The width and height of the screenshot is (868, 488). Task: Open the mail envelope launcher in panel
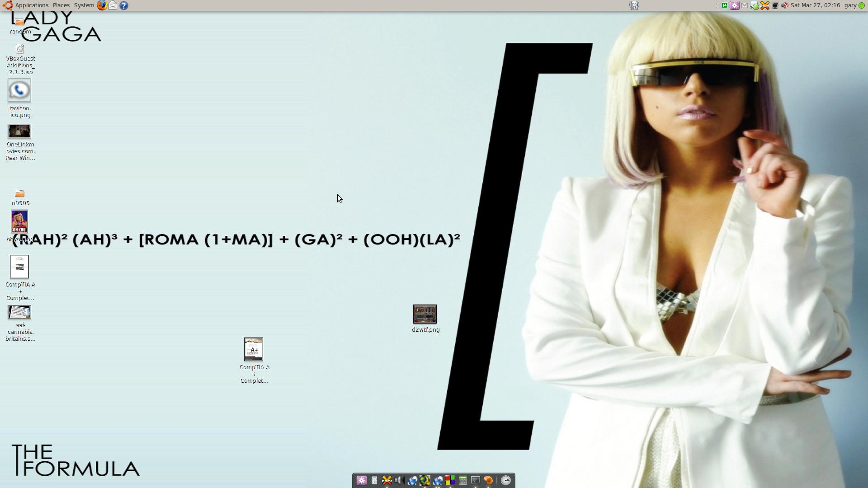point(113,5)
